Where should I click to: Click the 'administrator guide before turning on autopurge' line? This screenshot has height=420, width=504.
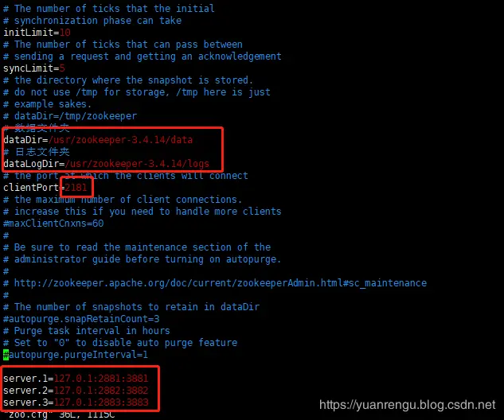pyautogui.click(x=142, y=259)
